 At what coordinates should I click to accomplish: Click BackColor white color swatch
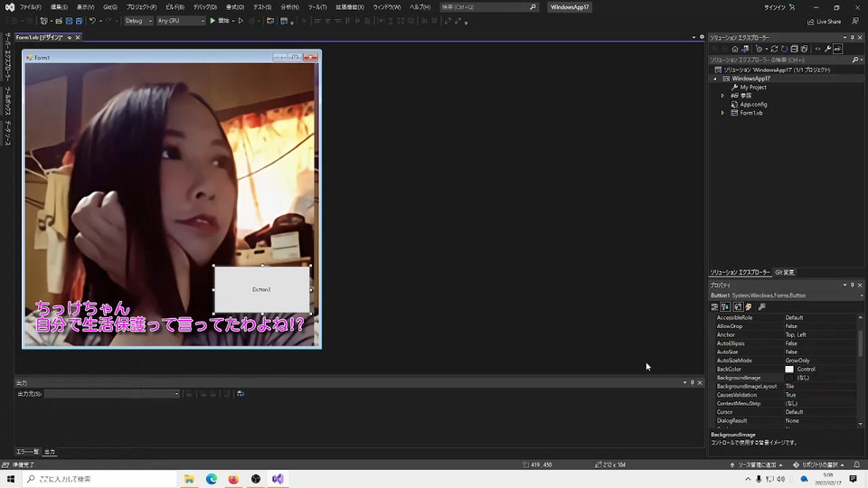[788, 369]
